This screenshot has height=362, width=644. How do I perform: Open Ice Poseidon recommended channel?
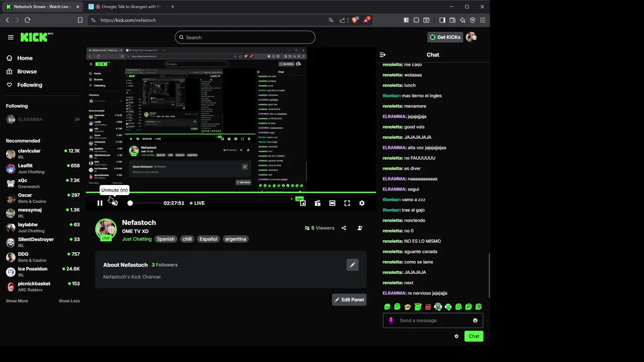(43, 272)
